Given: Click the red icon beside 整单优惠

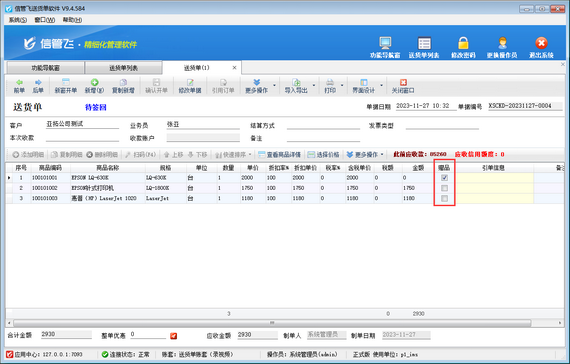Looking at the screenshot, I should [x=174, y=336].
